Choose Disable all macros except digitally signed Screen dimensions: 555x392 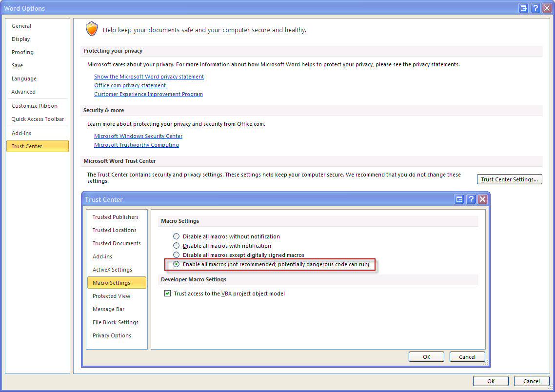click(x=176, y=255)
